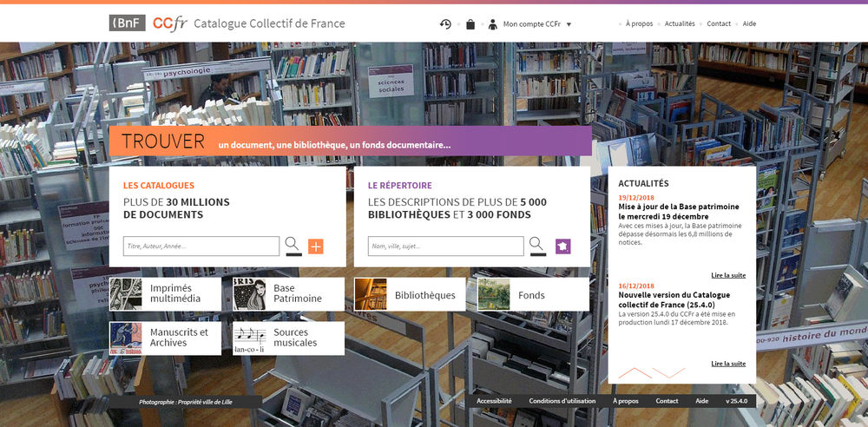868x427 pixels.
Task: Click the catalogue search magnifier icon
Action: [x=293, y=245]
